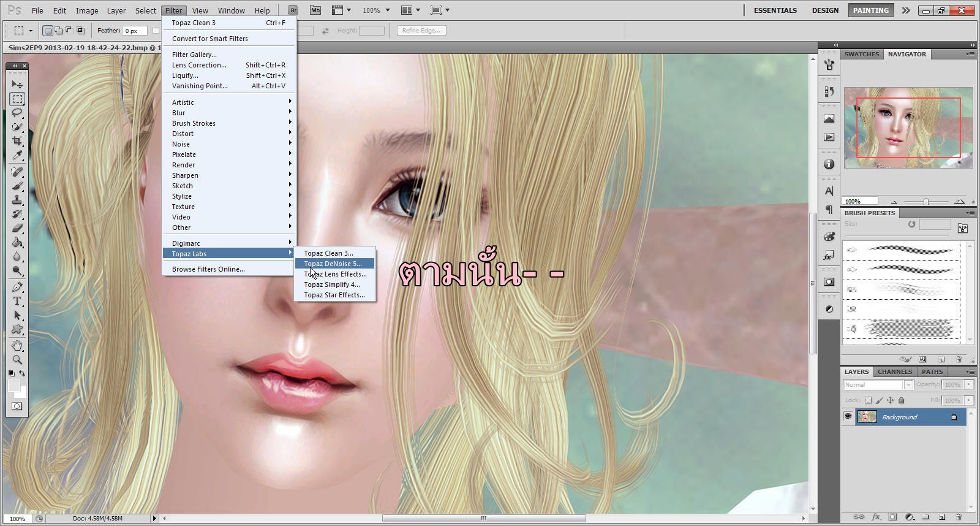980x526 pixels.
Task: Select the Eraser tool
Action: [x=17, y=229]
